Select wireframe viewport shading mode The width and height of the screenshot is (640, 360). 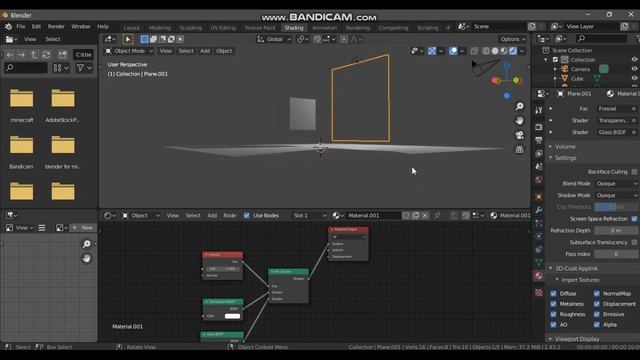coord(486,51)
